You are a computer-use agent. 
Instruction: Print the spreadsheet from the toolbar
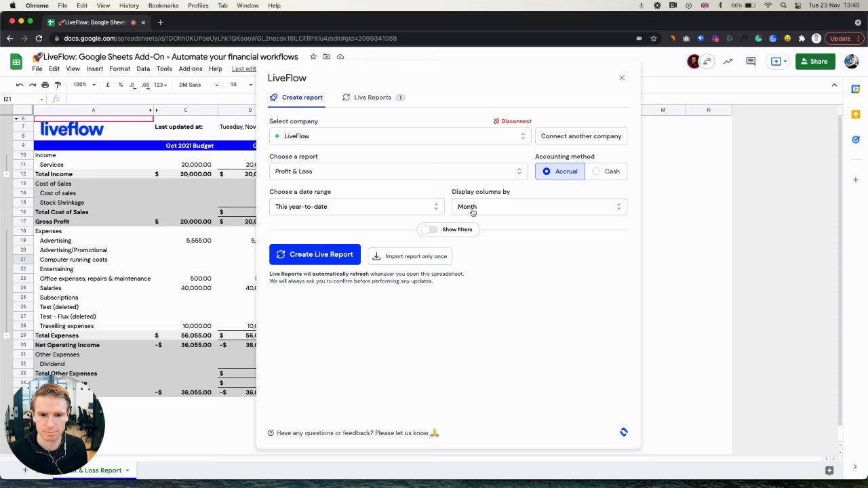pos(45,85)
